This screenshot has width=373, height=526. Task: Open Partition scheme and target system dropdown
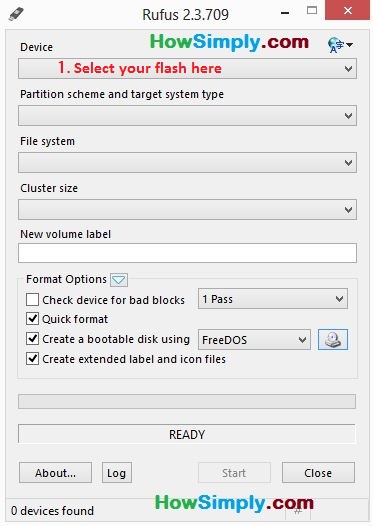[187, 116]
